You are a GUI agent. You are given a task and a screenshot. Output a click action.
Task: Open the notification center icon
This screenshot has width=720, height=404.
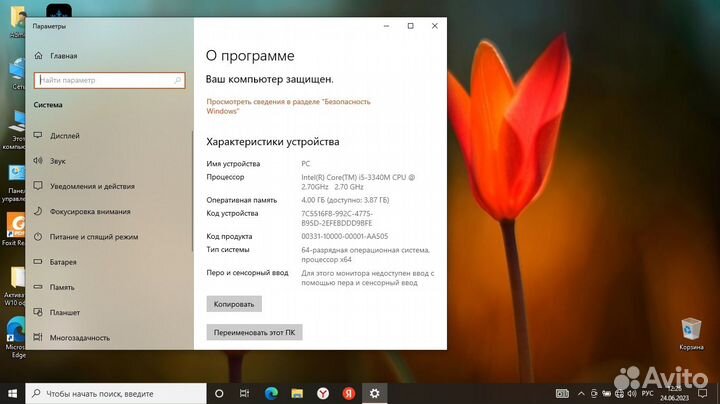(x=703, y=393)
